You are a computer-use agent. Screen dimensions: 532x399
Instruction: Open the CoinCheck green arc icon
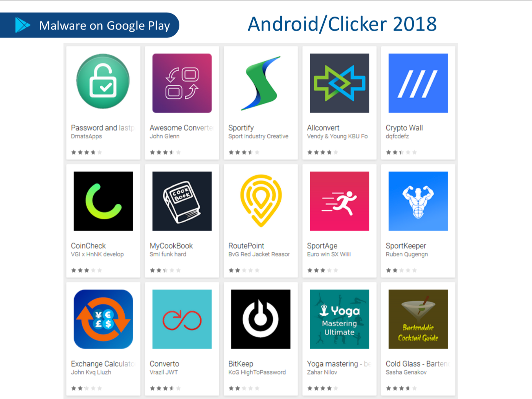[103, 201]
